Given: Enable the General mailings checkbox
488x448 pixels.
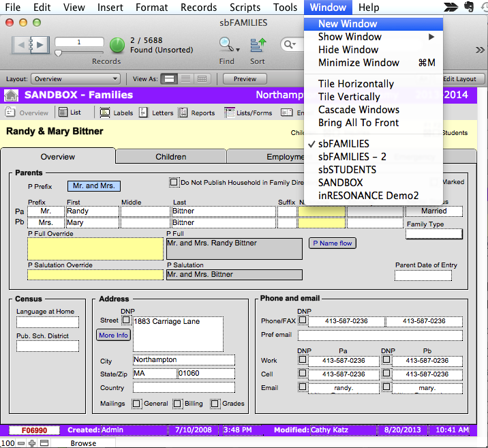Looking at the screenshot, I should tap(138, 404).
